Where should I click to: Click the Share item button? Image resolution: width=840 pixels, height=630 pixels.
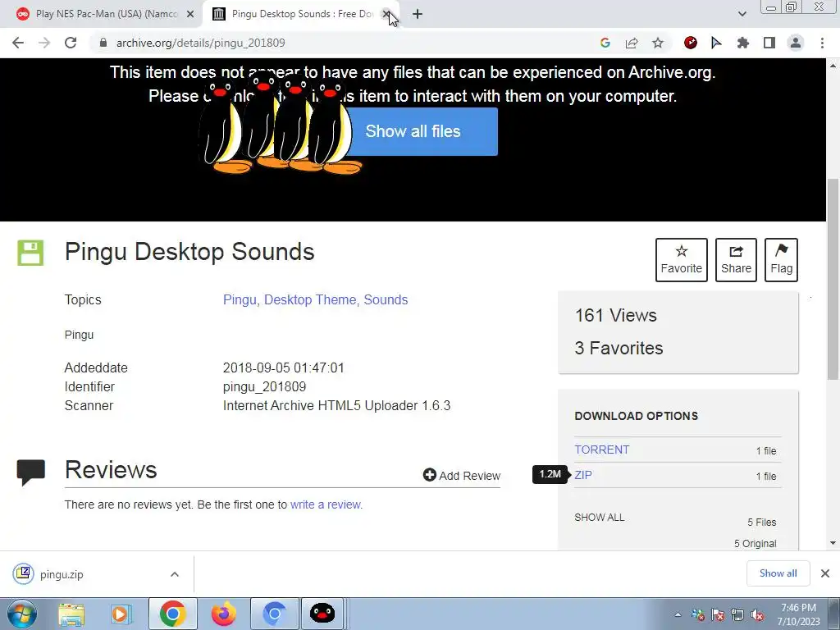pyautogui.click(x=736, y=260)
